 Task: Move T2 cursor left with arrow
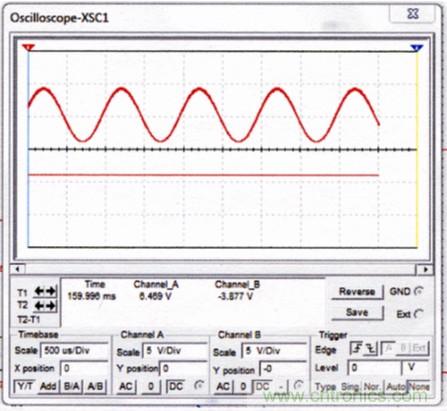click(39, 306)
